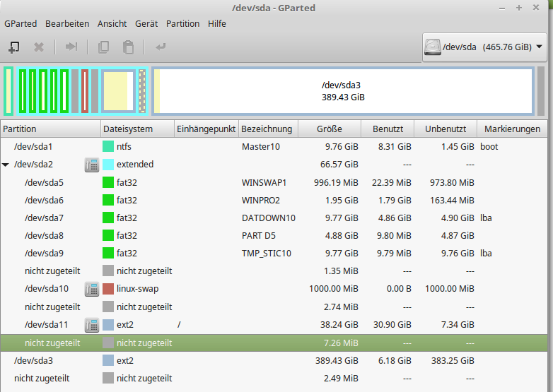Select the sda11 ext2 block in map
The image size is (553, 392).
pos(119,91)
